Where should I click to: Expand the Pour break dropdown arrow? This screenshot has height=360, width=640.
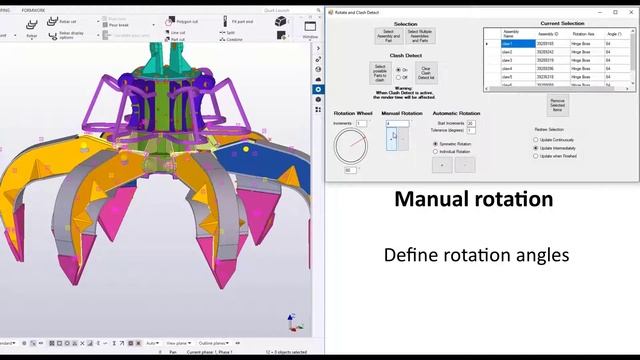coord(153,25)
